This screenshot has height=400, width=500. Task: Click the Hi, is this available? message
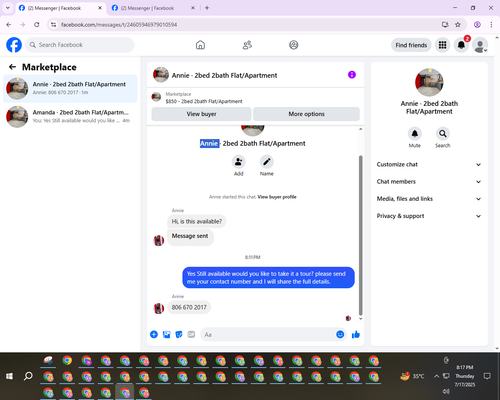pyautogui.click(x=197, y=221)
